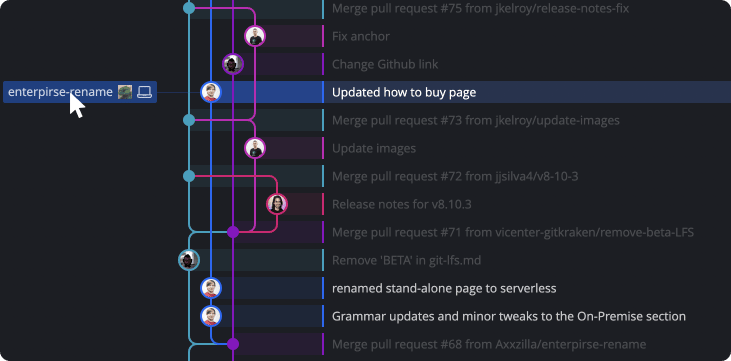Click the laptop icon on enterpirse-rename label
This screenshot has width=731, height=361.
click(145, 92)
